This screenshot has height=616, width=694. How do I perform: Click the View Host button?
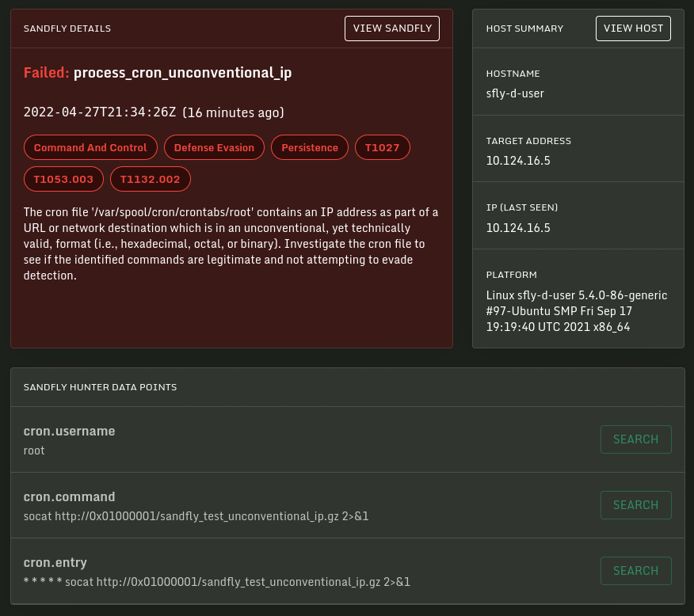[633, 29]
